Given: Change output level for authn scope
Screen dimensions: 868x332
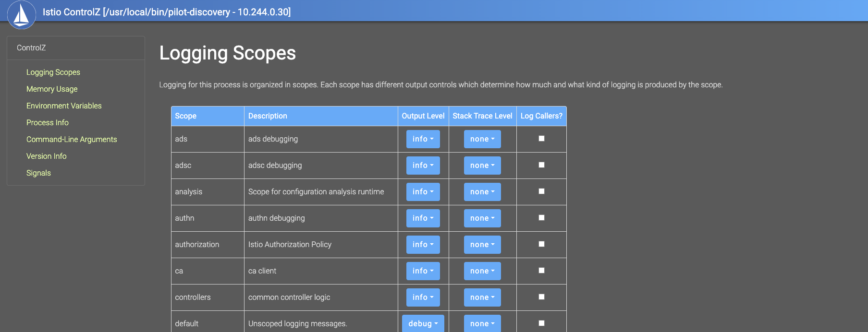Looking at the screenshot, I should [x=423, y=218].
